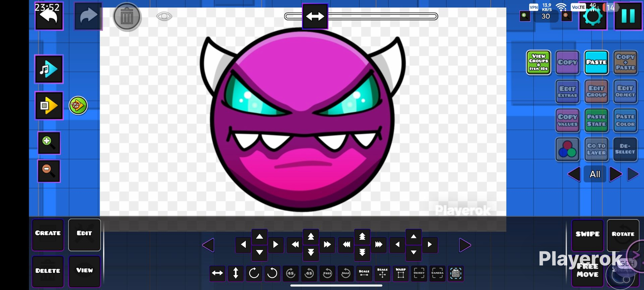The image size is (644, 290).
Task: Switch to the Delete tab
Action: (48, 272)
